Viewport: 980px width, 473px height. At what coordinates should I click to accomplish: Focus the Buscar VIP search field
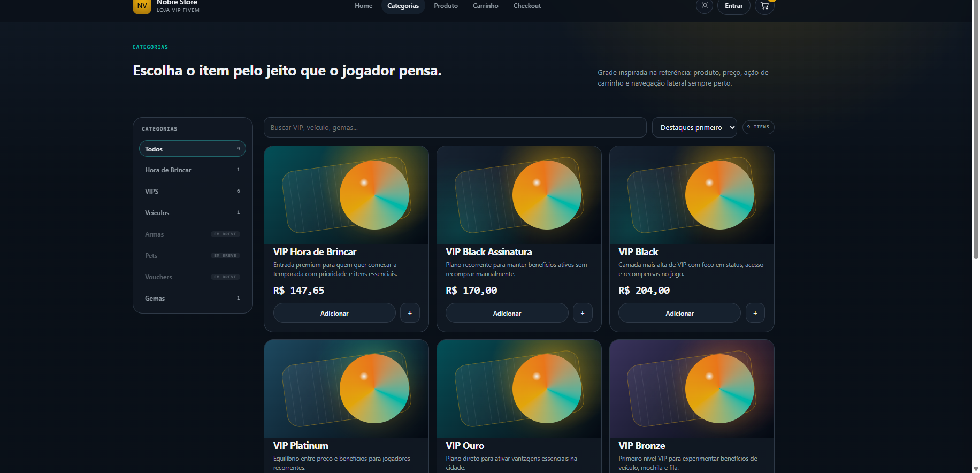pos(455,127)
